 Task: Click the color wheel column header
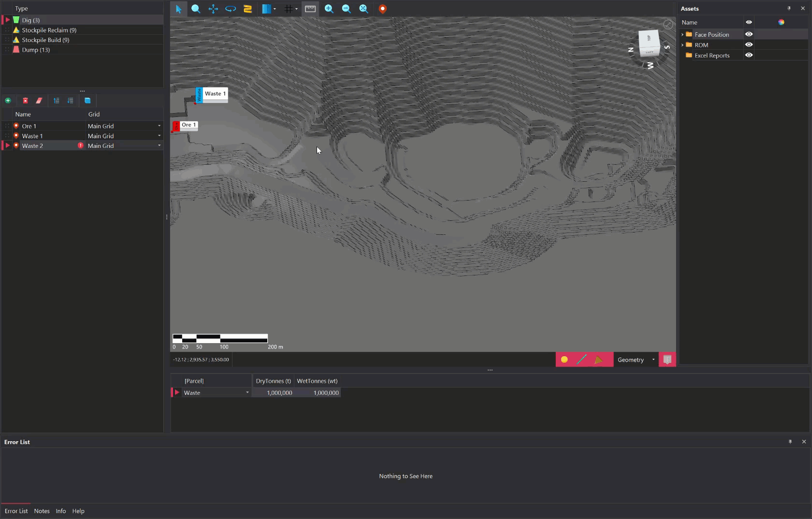pos(781,22)
